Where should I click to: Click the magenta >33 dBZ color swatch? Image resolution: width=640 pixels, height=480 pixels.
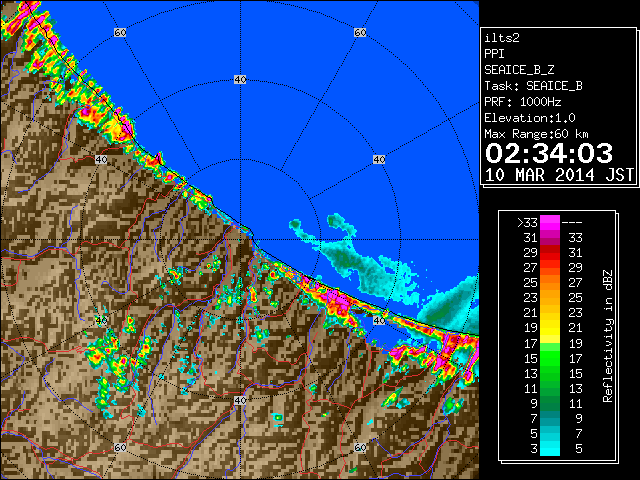pyautogui.click(x=550, y=223)
